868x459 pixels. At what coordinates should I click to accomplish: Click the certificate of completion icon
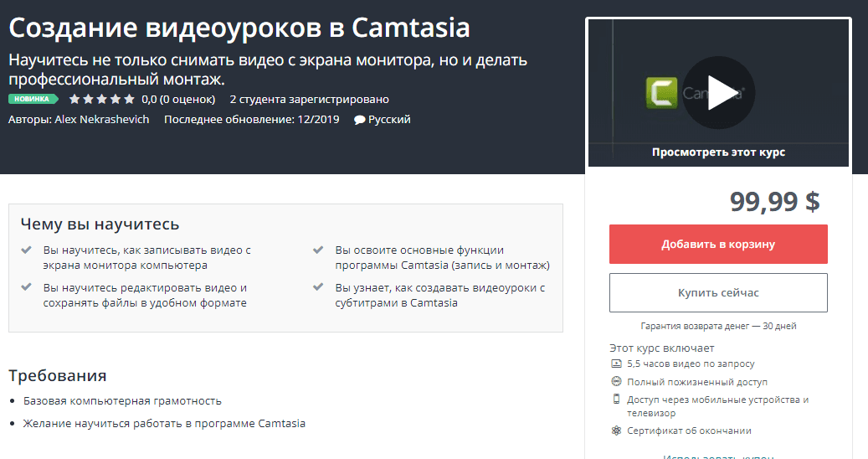point(616,431)
